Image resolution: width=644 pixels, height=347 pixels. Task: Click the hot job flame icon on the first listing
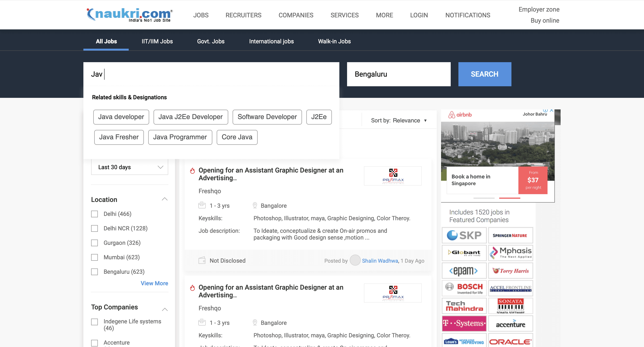click(192, 171)
